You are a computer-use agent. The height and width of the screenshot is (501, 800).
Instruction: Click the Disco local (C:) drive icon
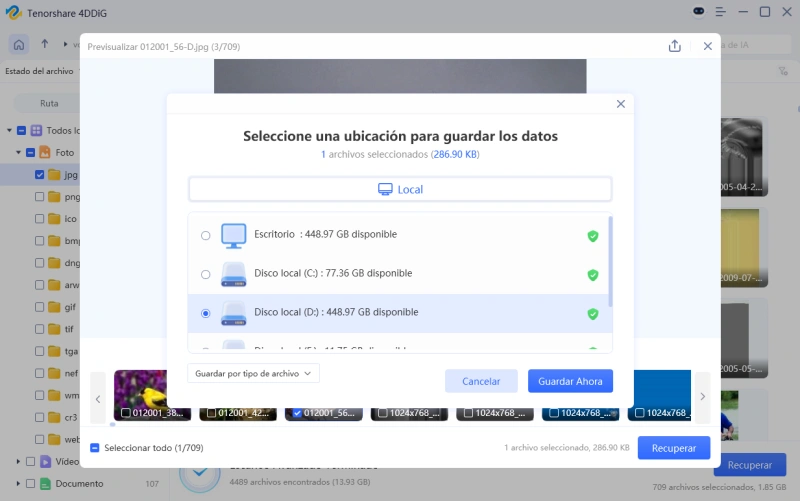pyautogui.click(x=234, y=274)
